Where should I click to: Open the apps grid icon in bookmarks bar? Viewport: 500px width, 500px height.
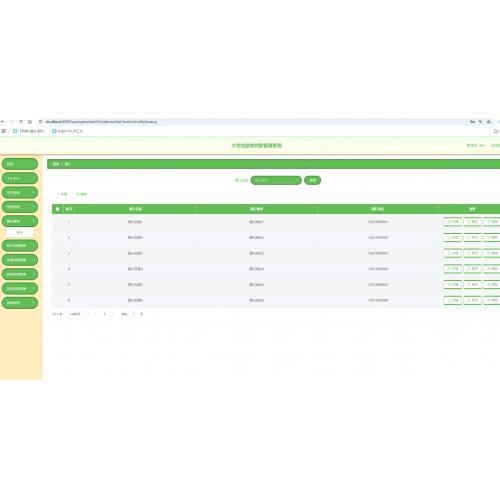pyautogui.click(x=4, y=131)
